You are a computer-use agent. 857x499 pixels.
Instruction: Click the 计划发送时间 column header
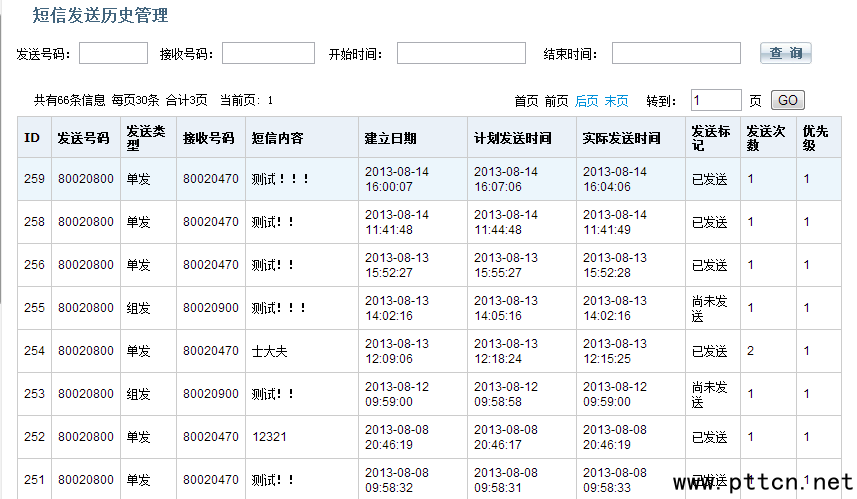click(512, 138)
